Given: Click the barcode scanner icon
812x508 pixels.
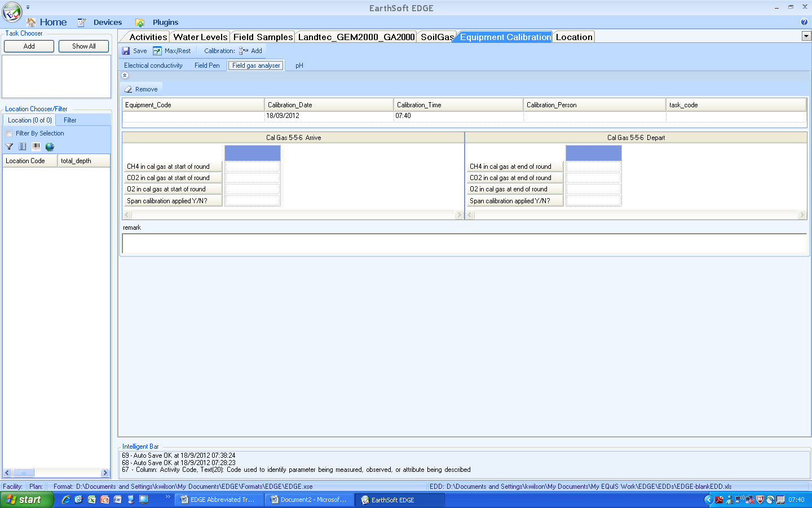Looking at the screenshot, I should click(36, 147).
